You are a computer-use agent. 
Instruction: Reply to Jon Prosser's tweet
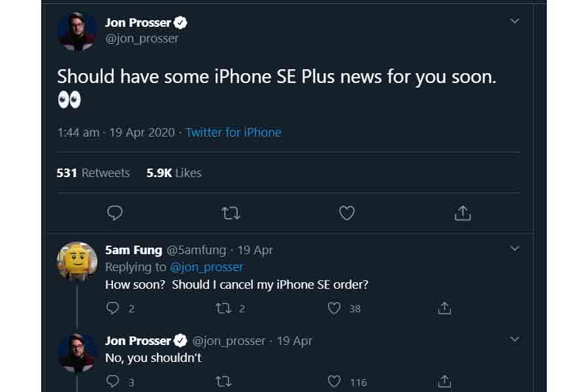click(x=115, y=213)
